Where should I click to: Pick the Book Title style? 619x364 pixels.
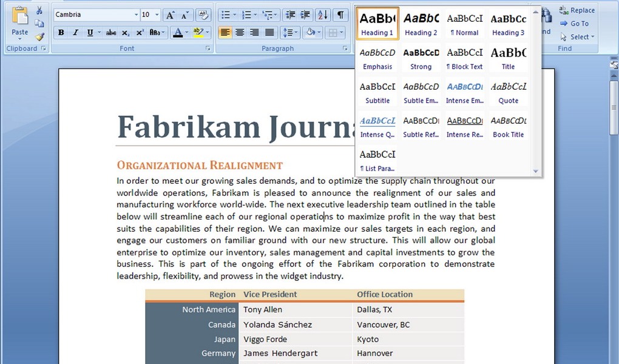coord(508,126)
